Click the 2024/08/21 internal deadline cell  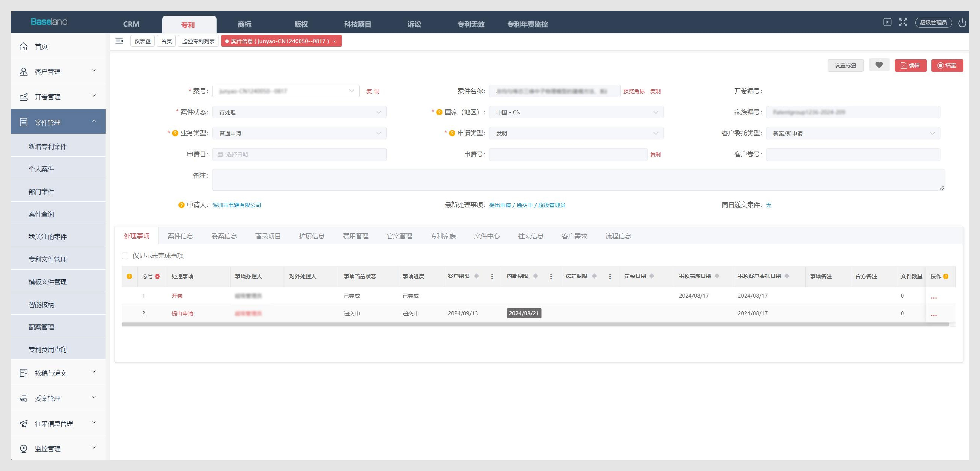click(524, 313)
